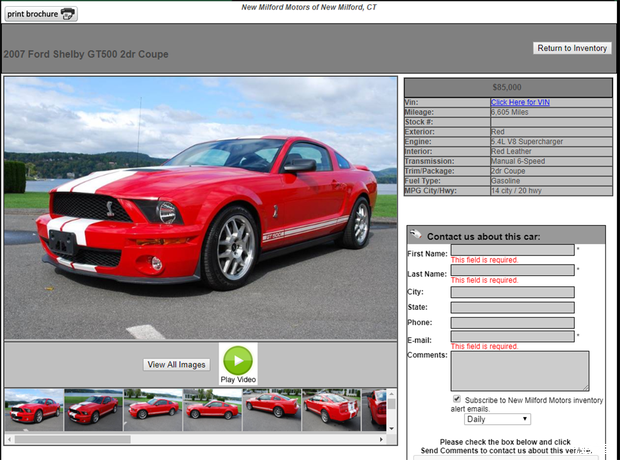Click the First Name input field
620x460 pixels.
(512, 250)
